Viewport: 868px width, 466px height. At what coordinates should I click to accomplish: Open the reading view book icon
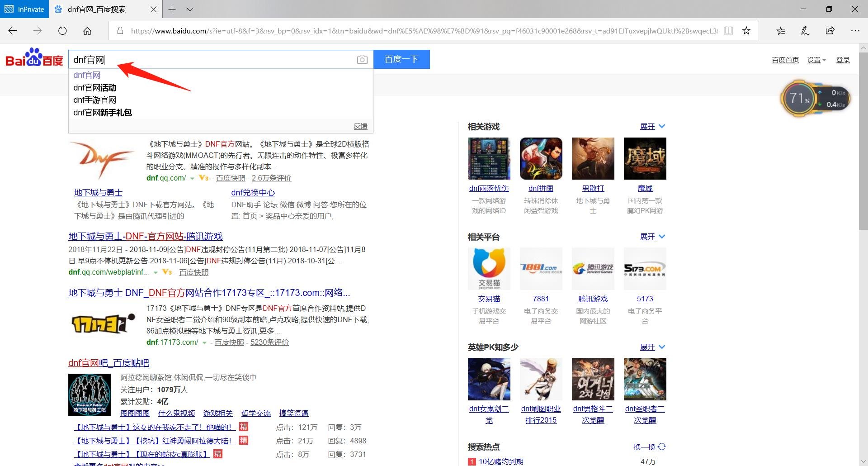(x=728, y=31)
